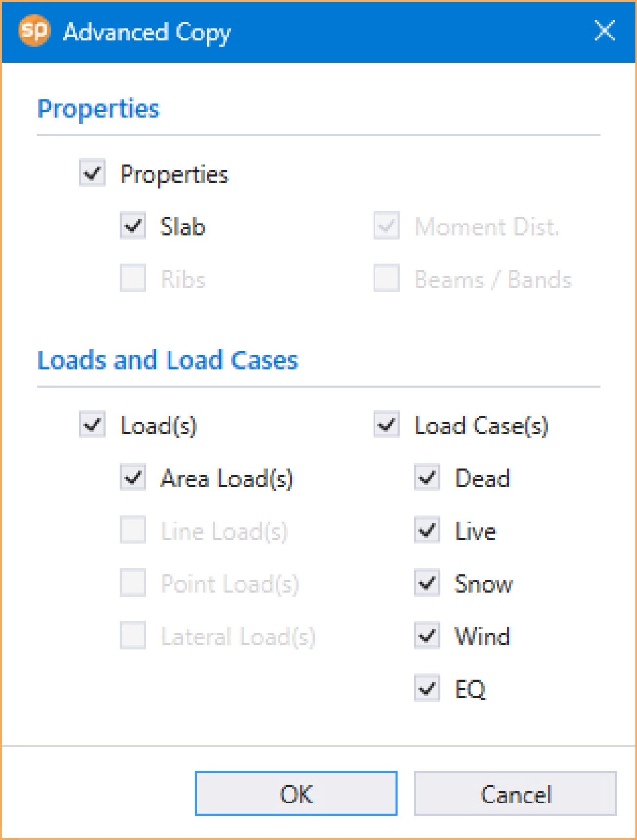The width and height of the screenshot is (637, 840).
Task: Deselect the Wind load case
Action: [427, 635]
